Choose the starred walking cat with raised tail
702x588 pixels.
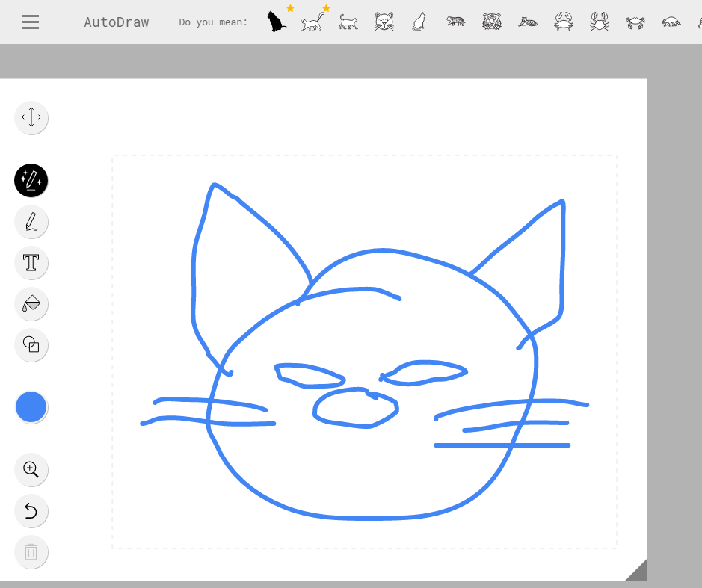(312, 22)
